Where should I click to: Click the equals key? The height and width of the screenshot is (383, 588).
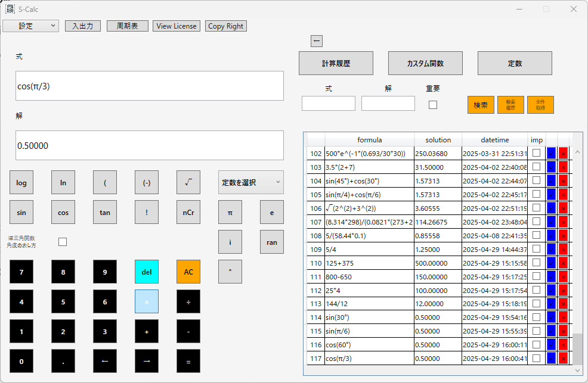point(188,361)
